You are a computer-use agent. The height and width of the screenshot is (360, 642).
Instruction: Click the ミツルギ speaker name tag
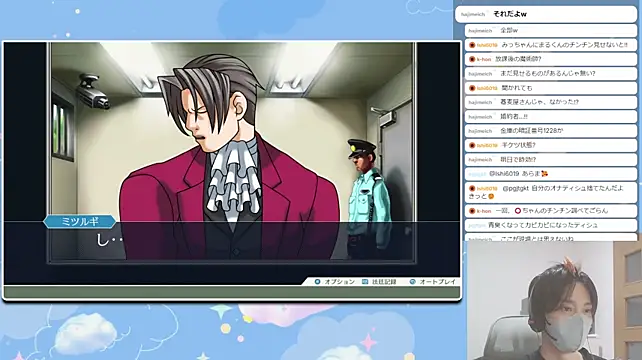tap(79, 222)
